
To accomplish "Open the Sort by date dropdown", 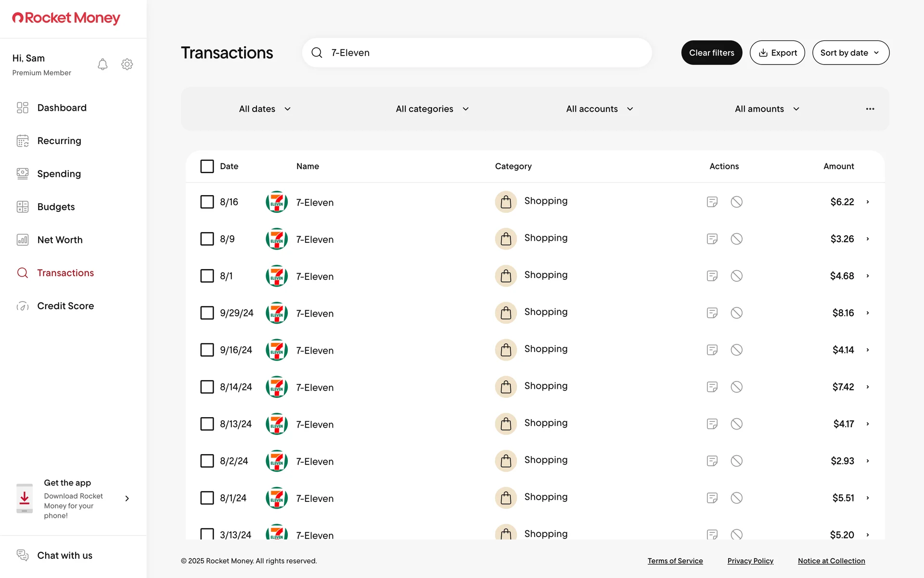I will pyautogui.click(x=850, y=53).
